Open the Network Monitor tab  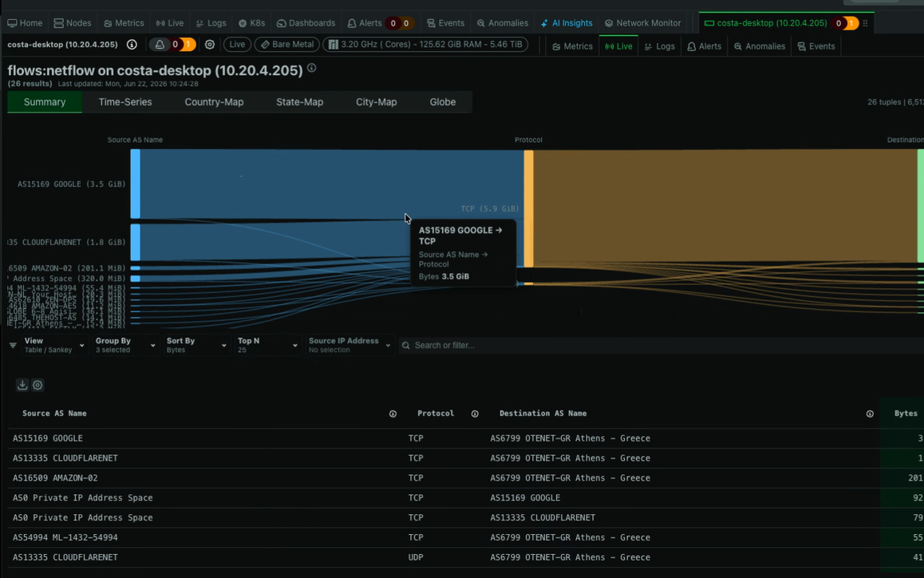pyautogui.click(x=642, y=23)
